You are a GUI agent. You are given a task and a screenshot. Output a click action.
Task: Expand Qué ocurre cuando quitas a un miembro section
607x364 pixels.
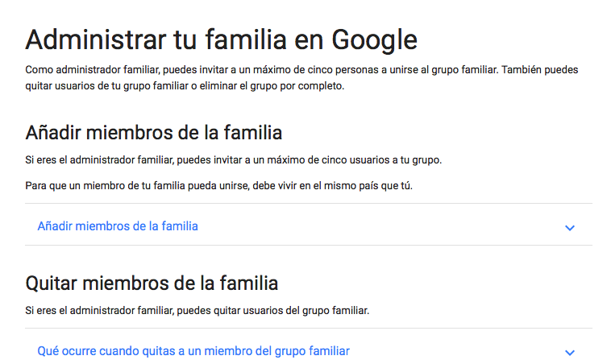pyautogui.click(x=309, y=346)
